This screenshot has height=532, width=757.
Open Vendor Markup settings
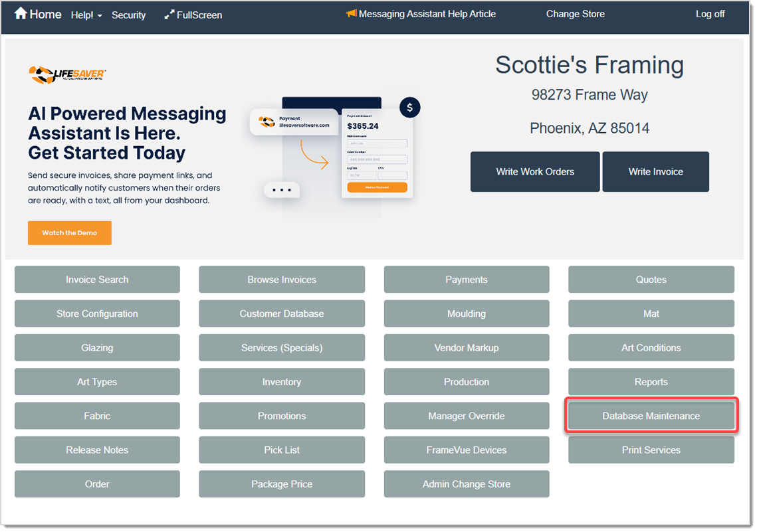466,347
